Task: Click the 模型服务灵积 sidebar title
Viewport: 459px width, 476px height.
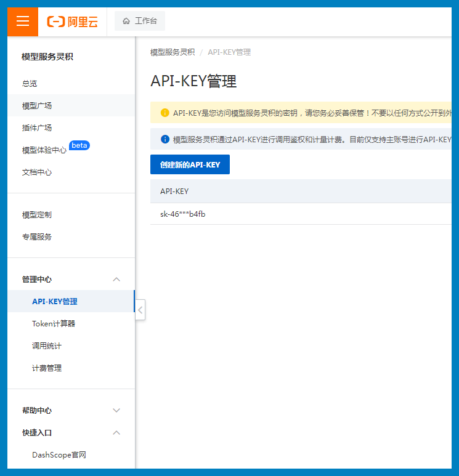Action: click(x=47, y=57)
